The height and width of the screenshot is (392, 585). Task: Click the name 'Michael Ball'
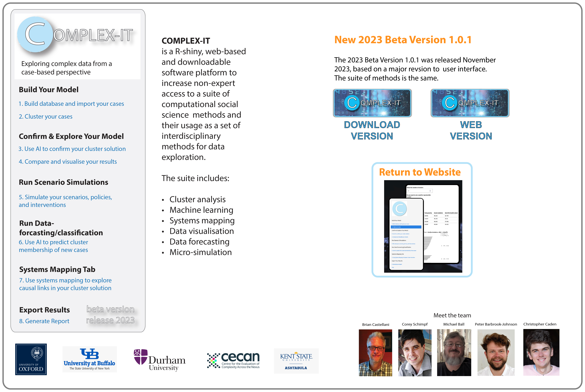[454, 324]
